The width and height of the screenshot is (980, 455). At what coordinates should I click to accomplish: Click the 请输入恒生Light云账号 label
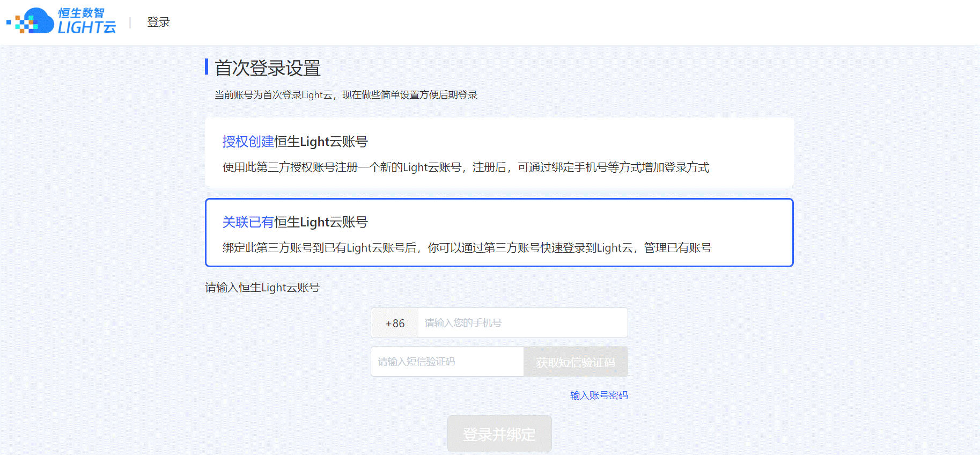click(262, 288)
